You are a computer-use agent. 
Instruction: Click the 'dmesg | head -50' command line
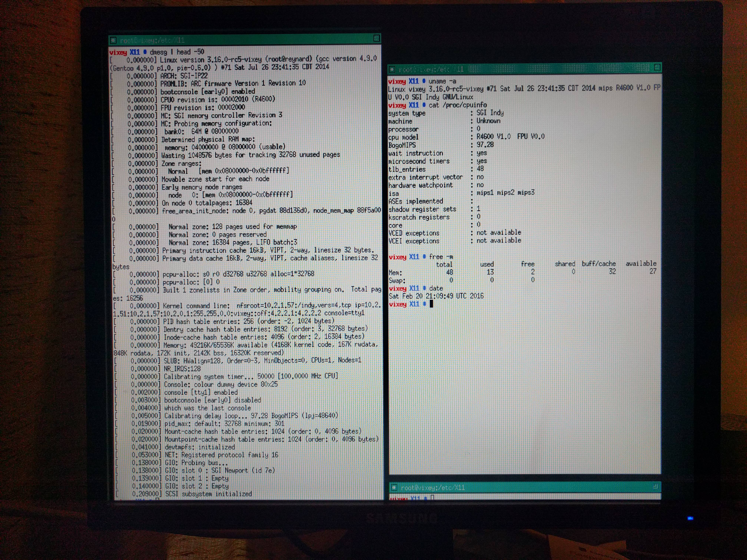177,52
